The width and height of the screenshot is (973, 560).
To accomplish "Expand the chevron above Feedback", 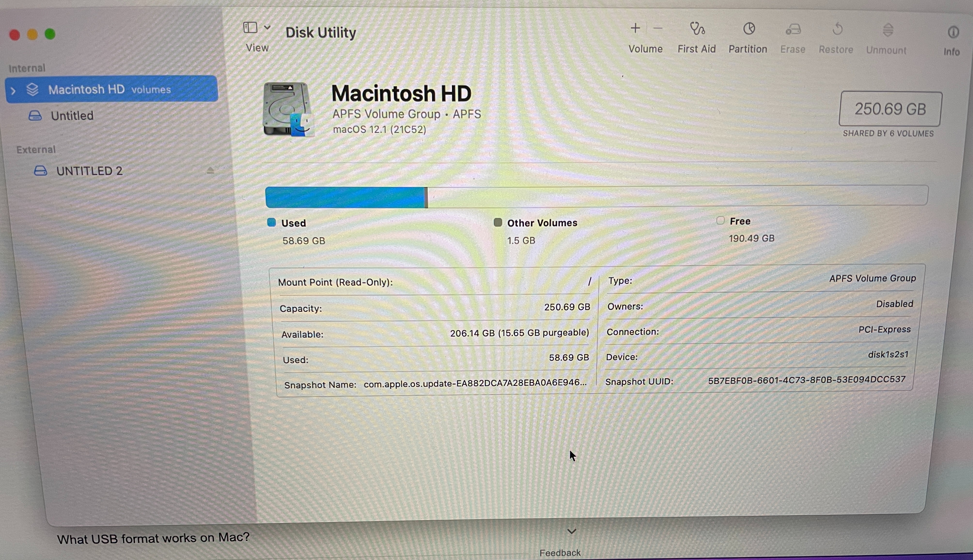I will point(571,531).
